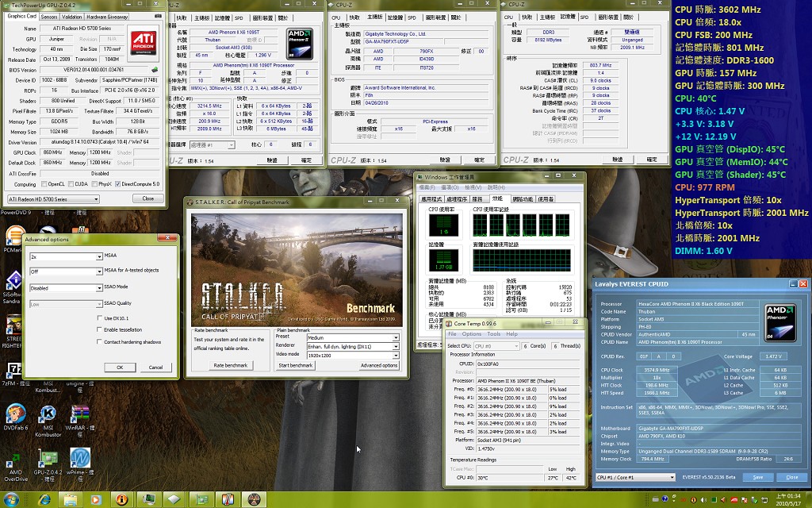Toggle the DirectCompute 5.0 checkbox in GPU-Z
The image size is (812, 508).
(x=117, y=184)
